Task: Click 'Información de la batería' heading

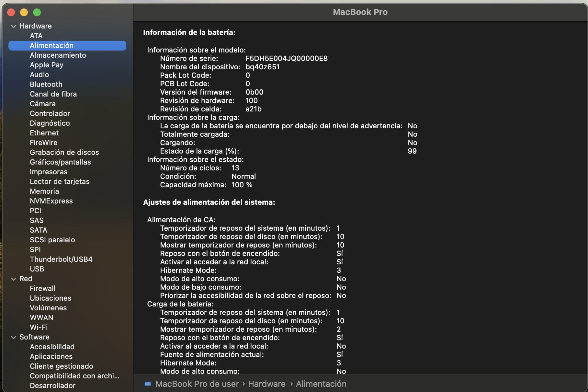Action: pos(189,32)
